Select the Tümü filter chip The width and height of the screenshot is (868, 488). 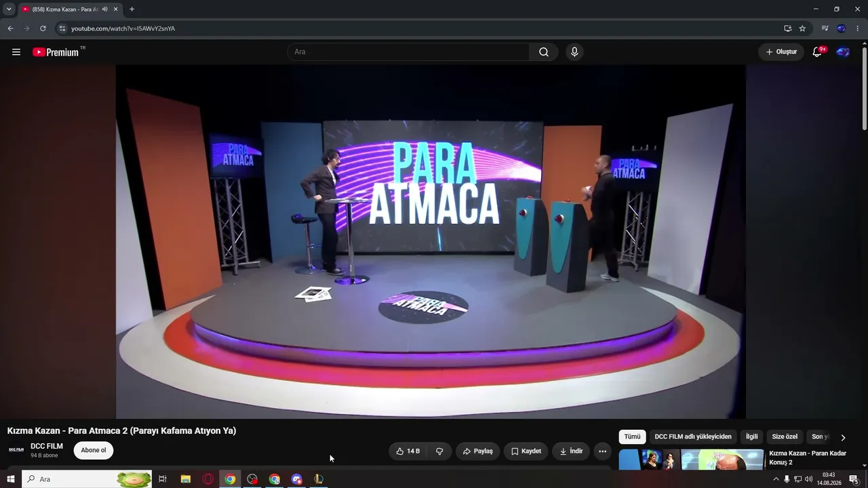pos(632,437)
